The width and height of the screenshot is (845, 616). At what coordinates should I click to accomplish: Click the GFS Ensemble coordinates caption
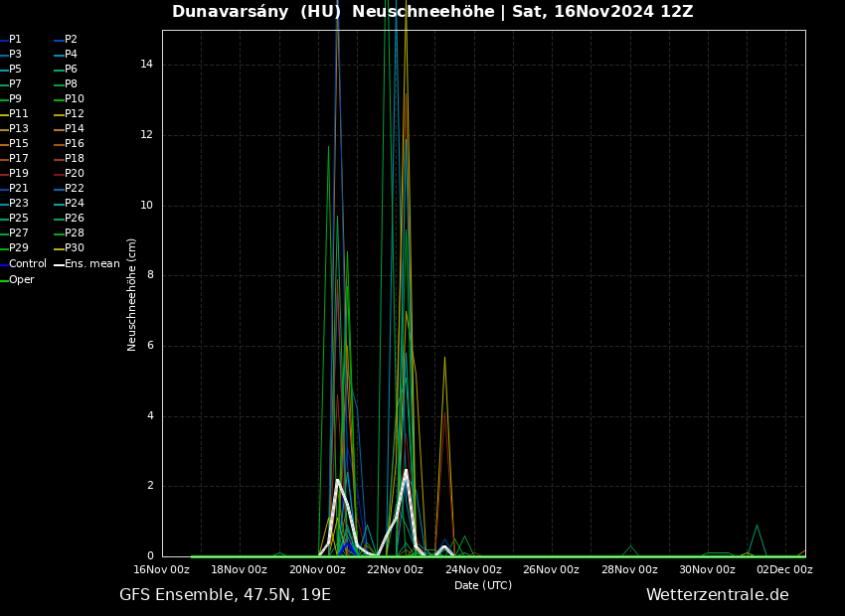tap(225, 595)
